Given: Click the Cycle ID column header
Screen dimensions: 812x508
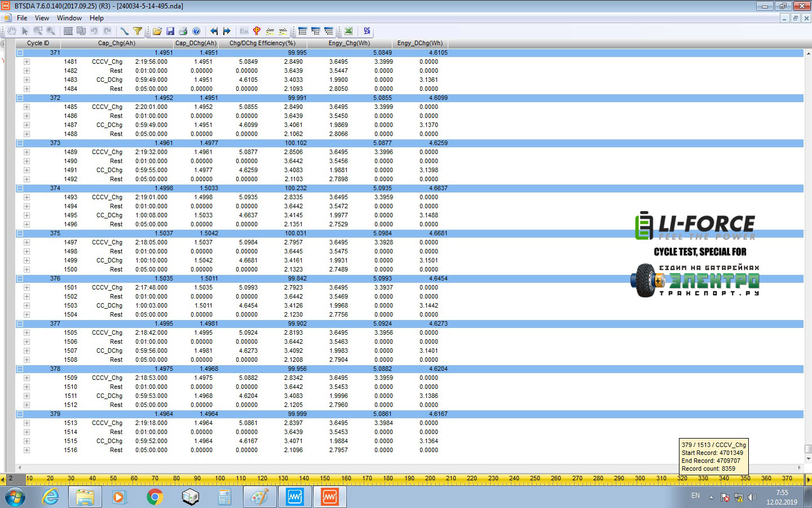Looking at the screenshot, I should click(x=38, y=43).
